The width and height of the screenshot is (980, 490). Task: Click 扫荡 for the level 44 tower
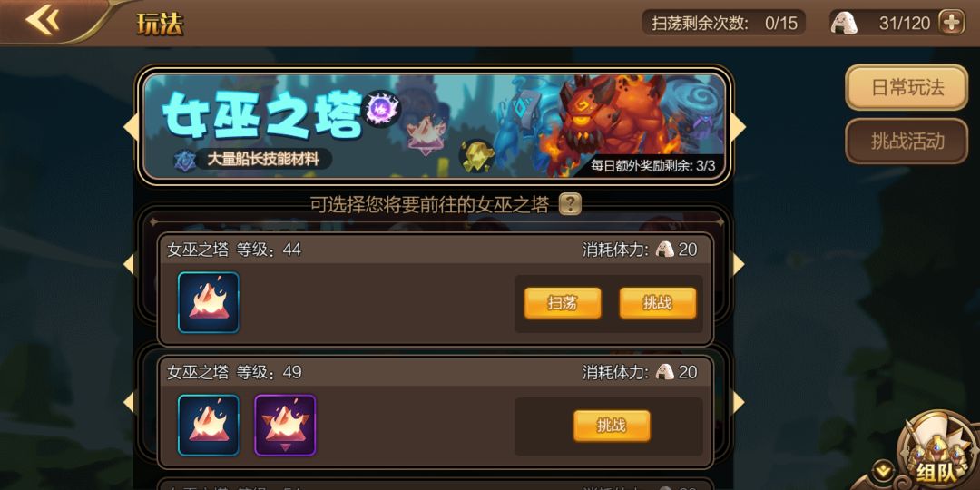[x=563, y=303]
